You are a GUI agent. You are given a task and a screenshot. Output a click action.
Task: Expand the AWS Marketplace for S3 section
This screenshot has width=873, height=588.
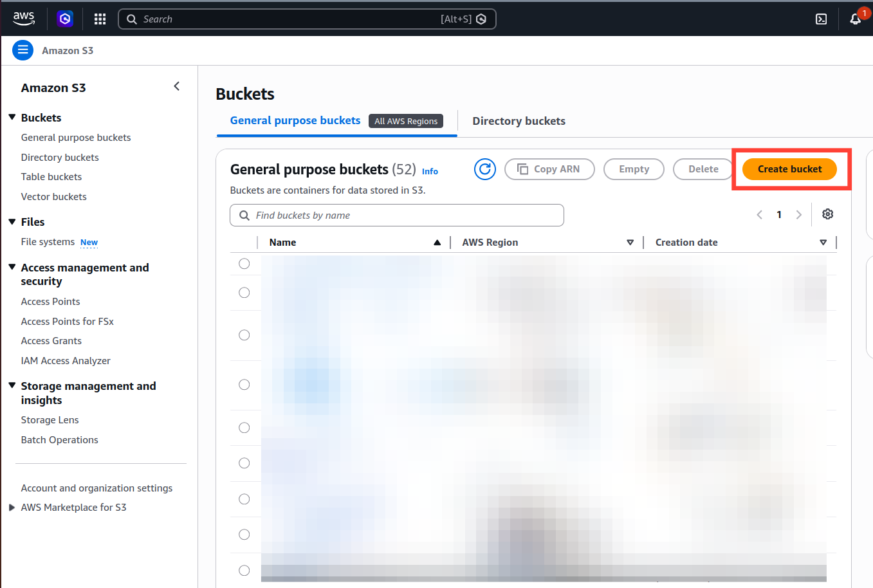pos(12,508)
